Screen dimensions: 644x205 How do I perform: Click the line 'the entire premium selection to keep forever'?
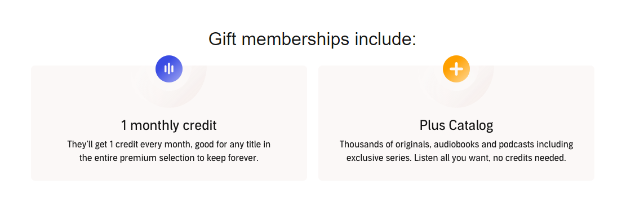(x=169, y=158)
